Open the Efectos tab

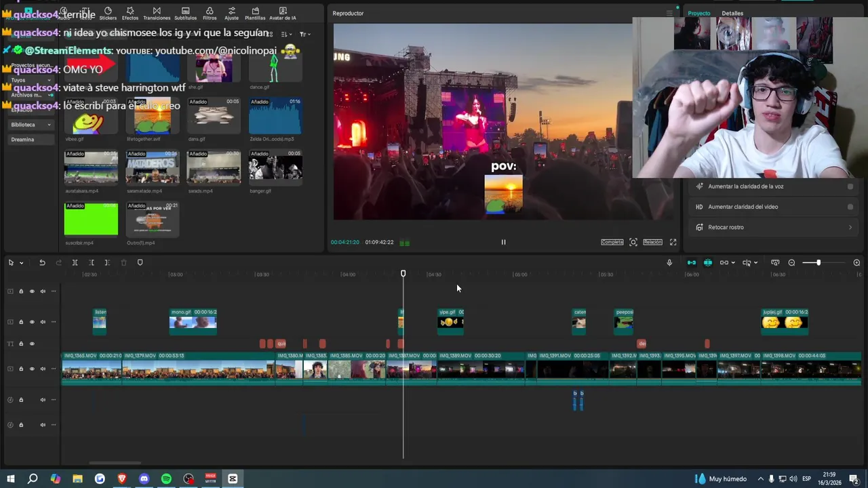pyautogui.click(x=130, y=14)
